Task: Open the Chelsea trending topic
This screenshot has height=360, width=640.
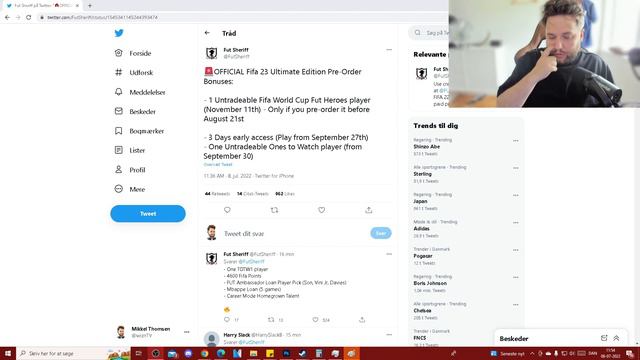Action: (422, 311)
